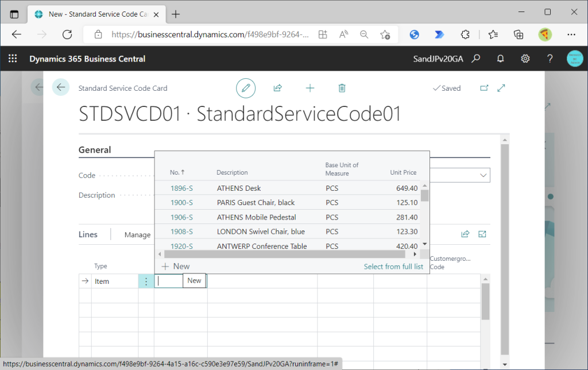Open the settings gear in Business Central
The width and height of the screenshot is (588, 370).
click(x=525, y=59)
